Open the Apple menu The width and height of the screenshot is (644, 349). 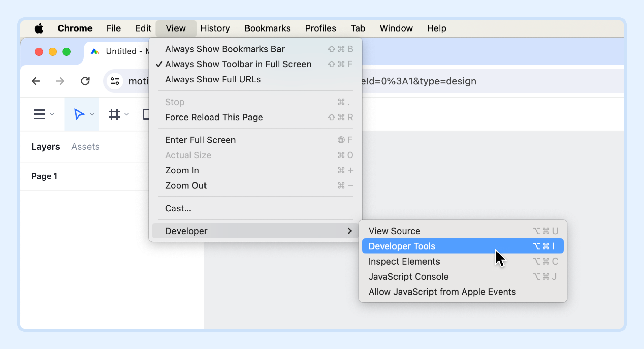pos(39,28)
